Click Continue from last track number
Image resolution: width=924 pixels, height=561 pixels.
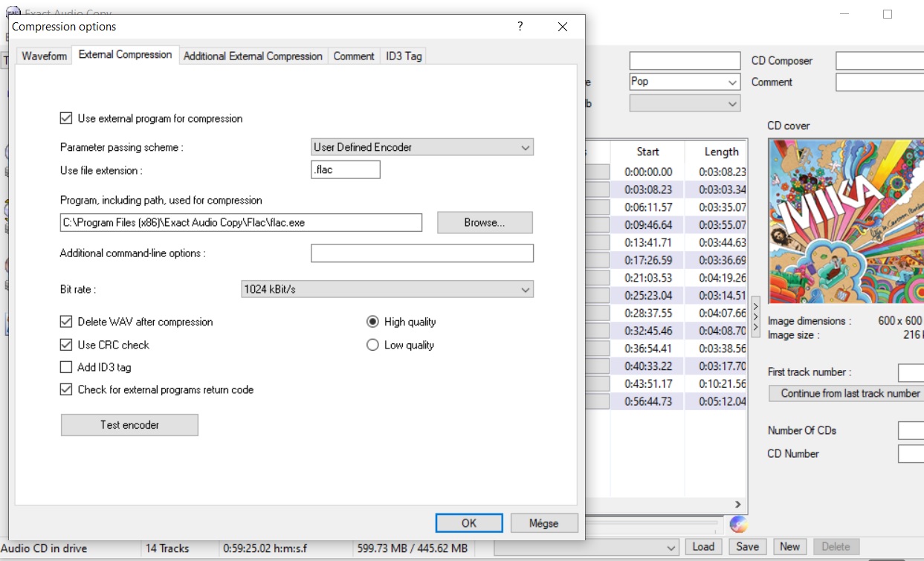click(847, 393)
